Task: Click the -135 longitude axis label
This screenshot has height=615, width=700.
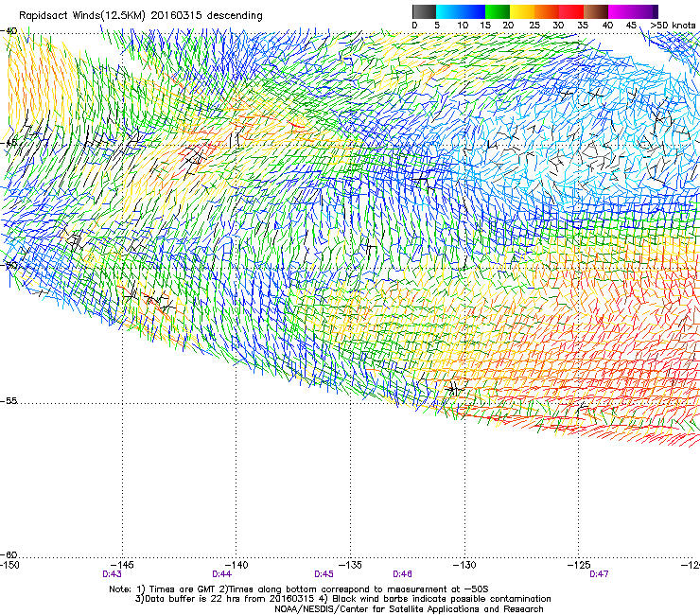Action: 350,565
